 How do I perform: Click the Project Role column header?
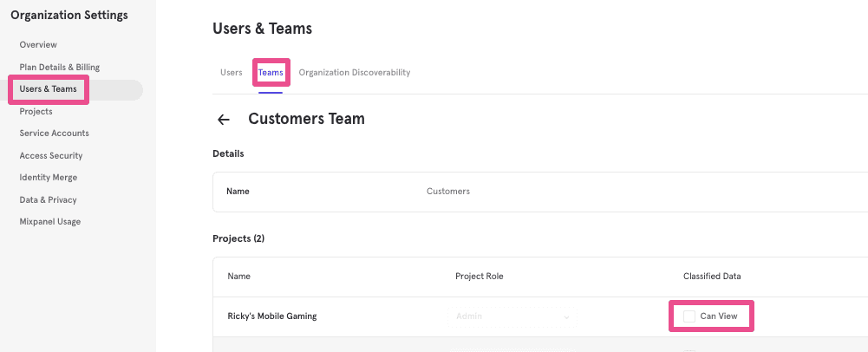479,277
